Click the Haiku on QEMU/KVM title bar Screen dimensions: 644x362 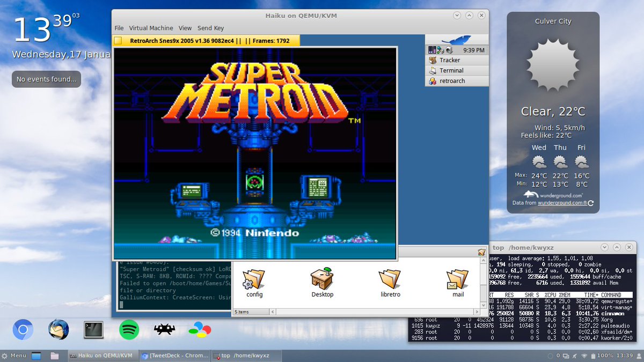pyautogui.click(x=301, y=16)
